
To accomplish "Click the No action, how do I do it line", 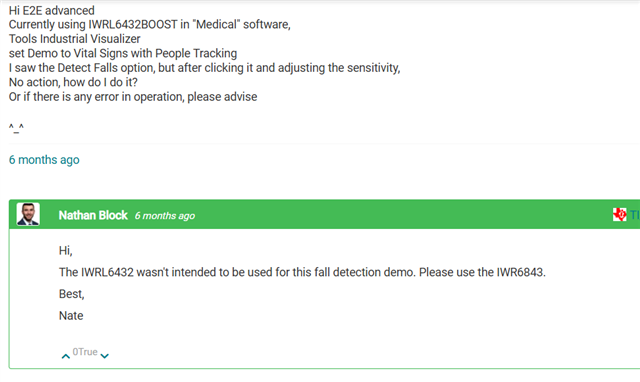I will click(73, 82).
